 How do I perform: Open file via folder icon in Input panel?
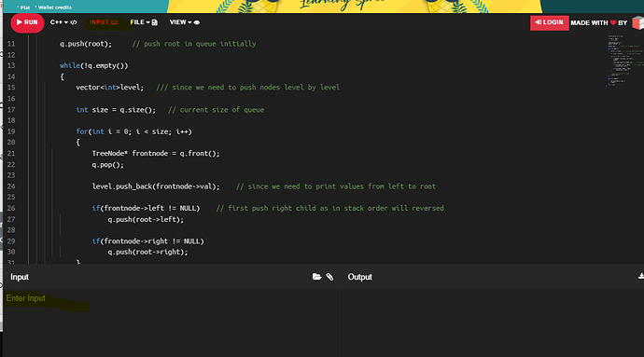click(x=316, y=277)
